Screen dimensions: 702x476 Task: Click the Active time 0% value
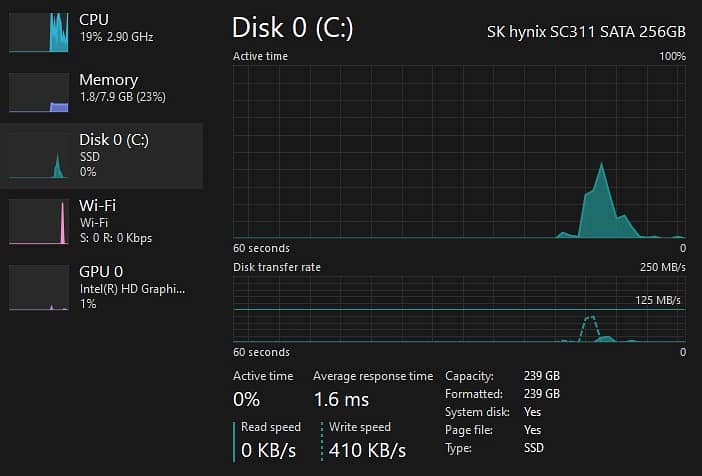[247, 400]
